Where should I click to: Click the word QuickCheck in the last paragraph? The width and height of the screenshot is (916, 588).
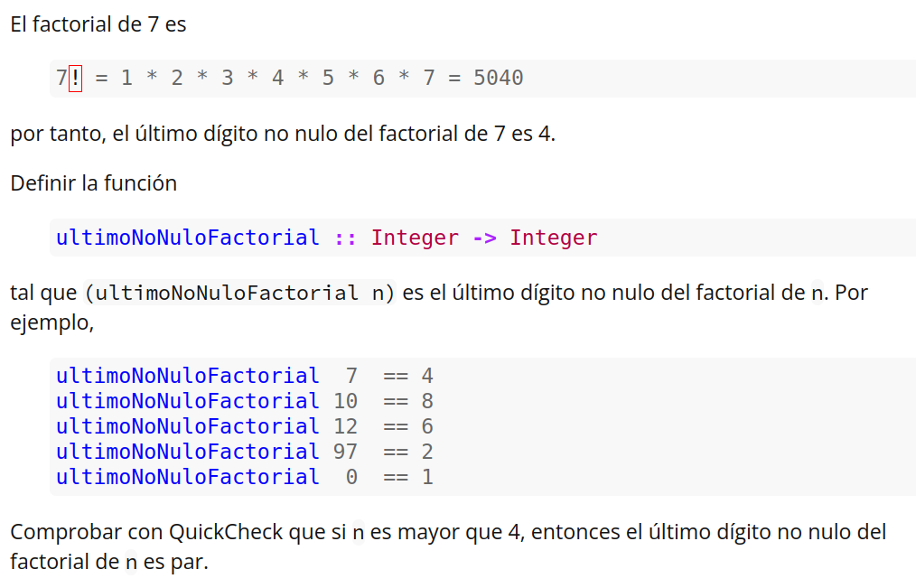point(226,532)
